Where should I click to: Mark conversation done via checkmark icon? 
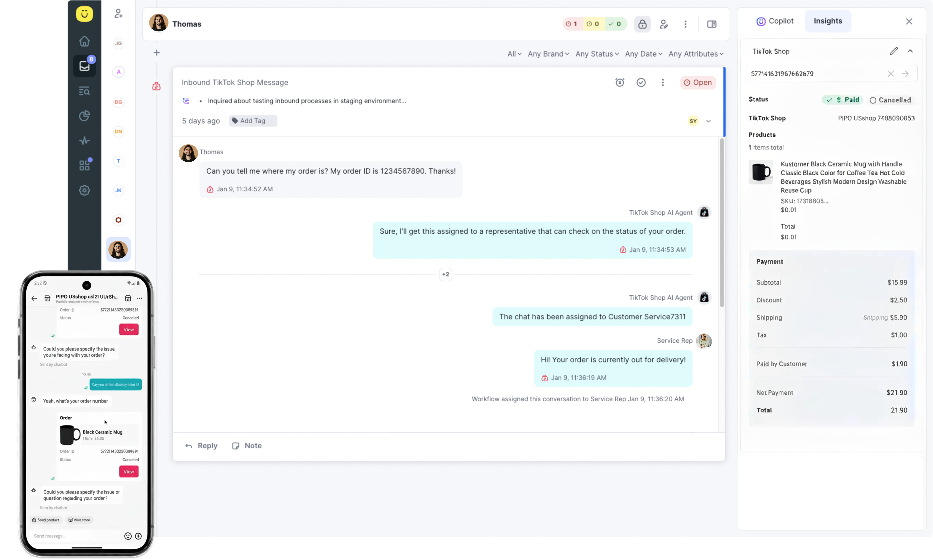coord(641,82)
